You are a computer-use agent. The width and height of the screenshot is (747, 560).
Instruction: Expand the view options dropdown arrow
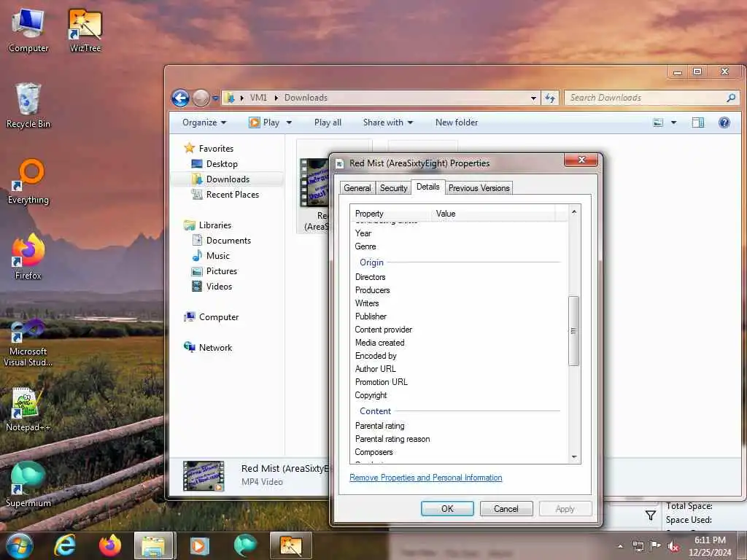pos(673,122)
